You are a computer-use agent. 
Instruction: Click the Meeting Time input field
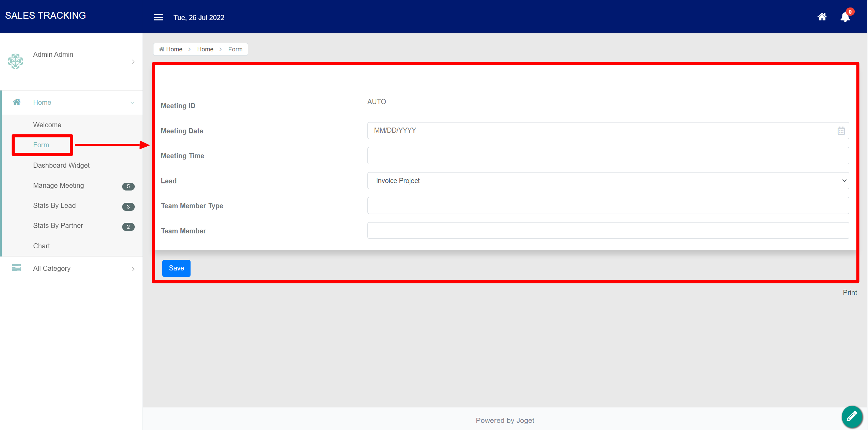click(608, 156)
